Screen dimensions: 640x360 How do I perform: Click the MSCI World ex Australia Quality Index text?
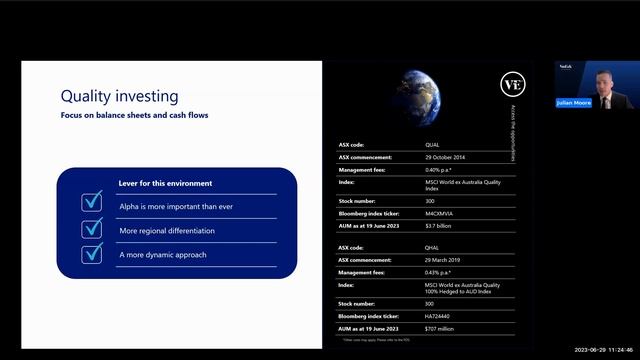click(x=463, y=185)
